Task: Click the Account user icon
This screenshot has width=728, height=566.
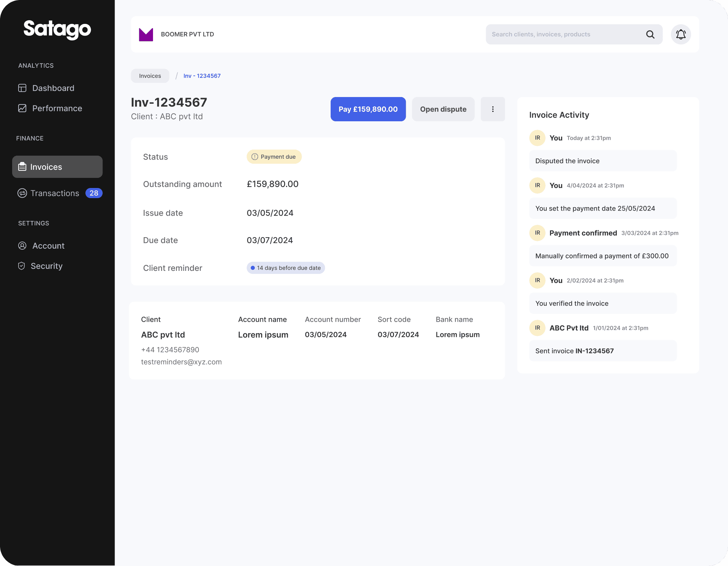Action: pyautogui.click(x=22, y=246)
